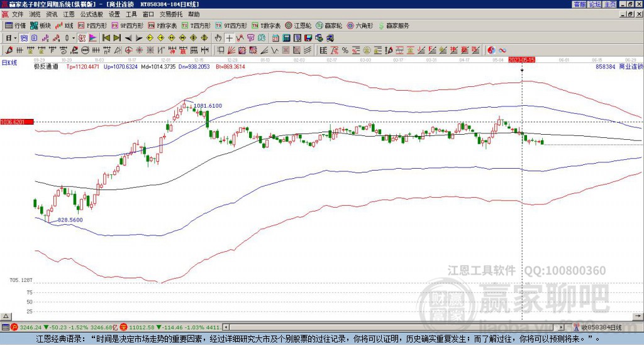Jump to last bar icon

click(117, 38)
